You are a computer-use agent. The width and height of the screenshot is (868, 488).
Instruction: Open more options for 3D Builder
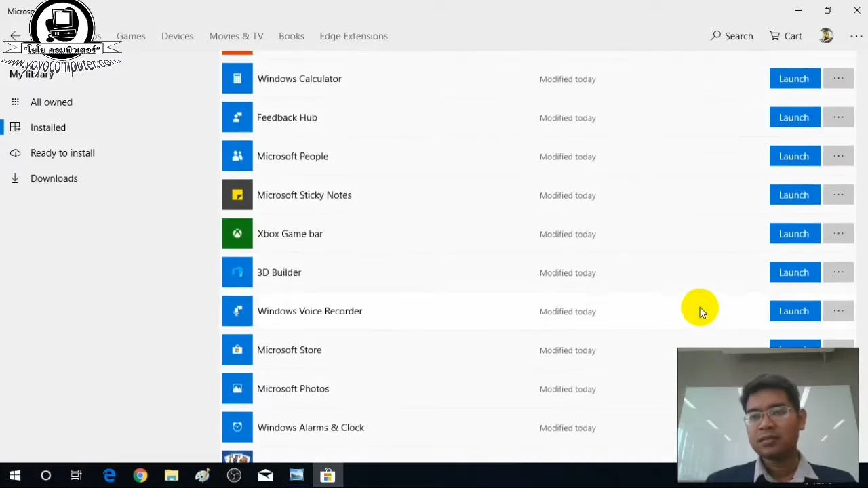[838, 272]
